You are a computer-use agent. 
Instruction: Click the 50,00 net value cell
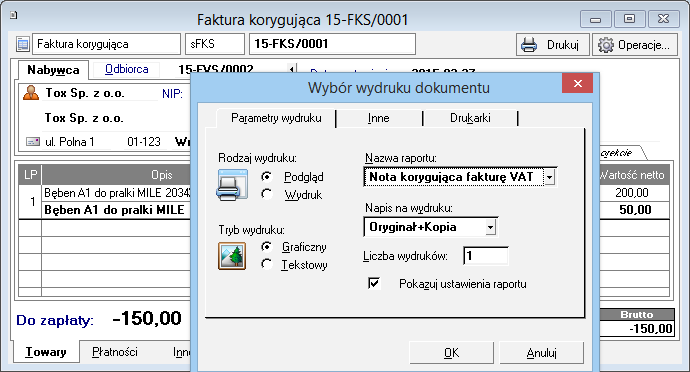[x=635, y=210]
